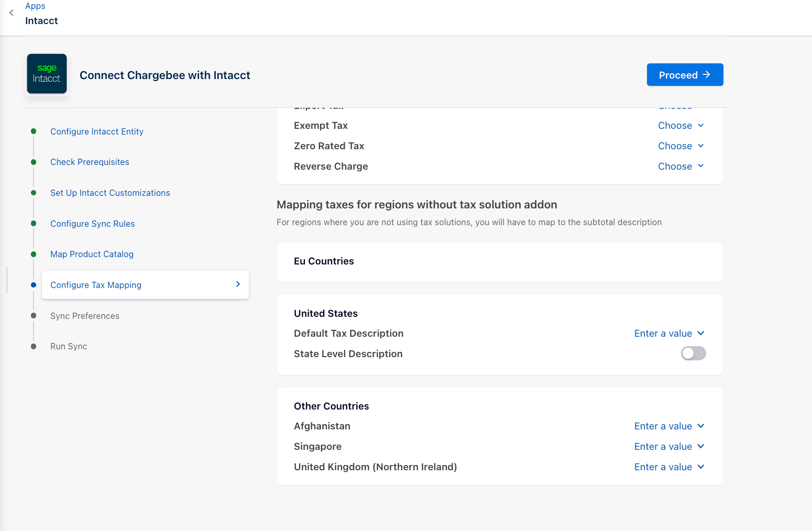This screenshot has height=531, width=812.
Task: Open United Kingdom (Northern Ireland) value dropdown
Action: [x=669, y=467]
